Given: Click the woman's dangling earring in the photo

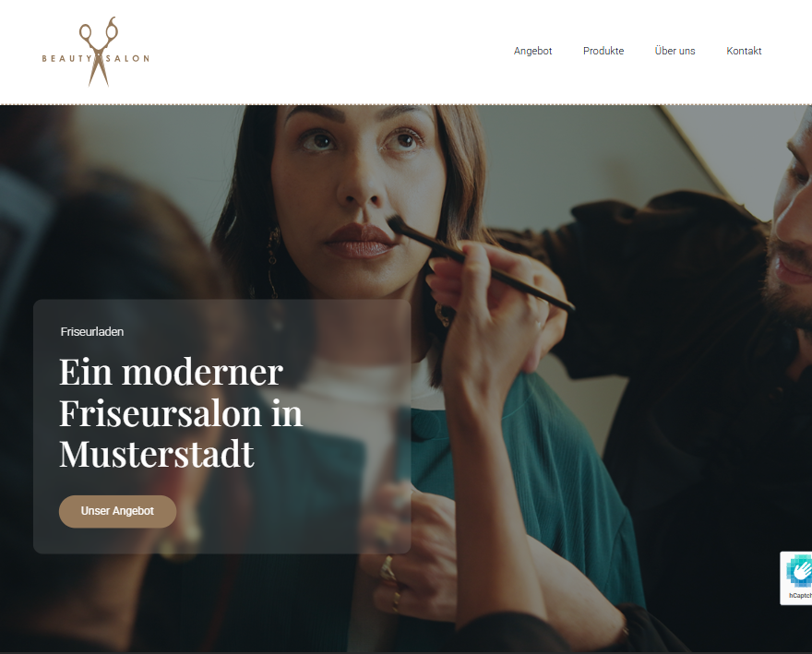Looking at the screenshot, I should (272, 261).
